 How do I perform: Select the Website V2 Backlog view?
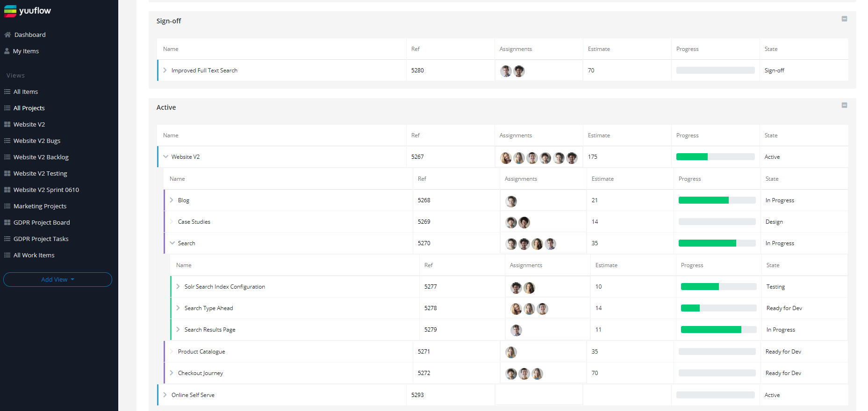pos(41,157)
